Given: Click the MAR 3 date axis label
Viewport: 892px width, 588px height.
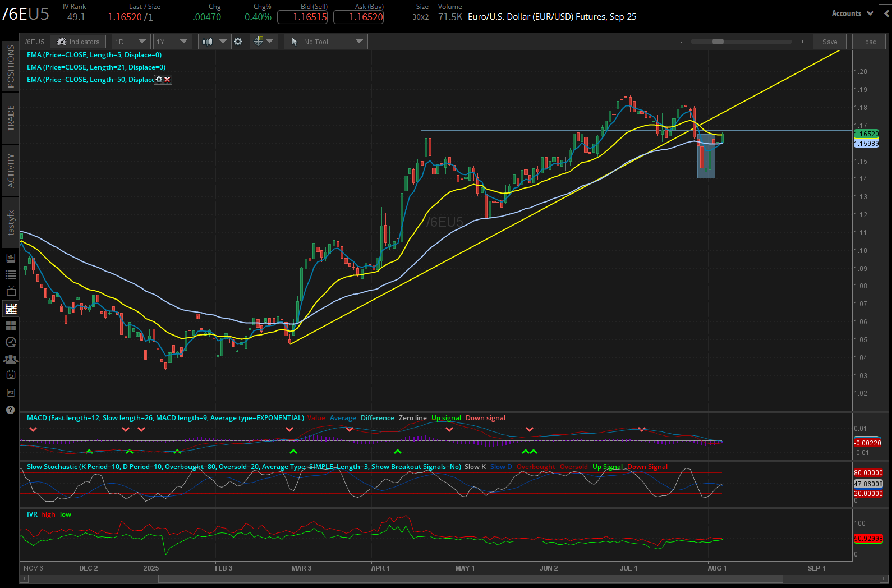Looking at the screenshot, I should tap(301, 568).
